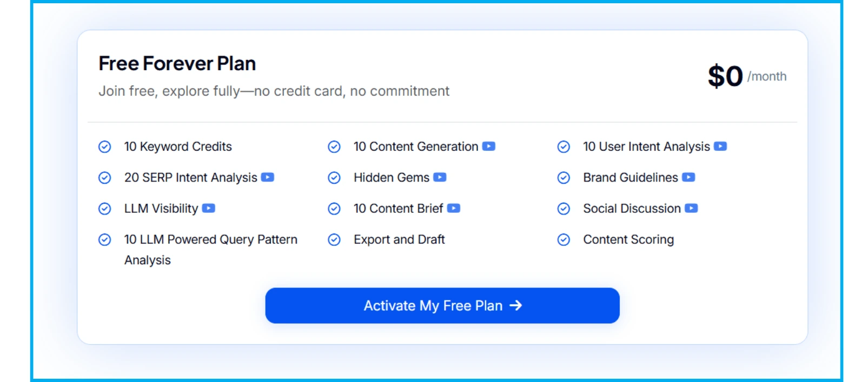The image size is (868, 382).
Task: Click the LLM Powered Query Pattern checkmark
Action: pos(105,239)
